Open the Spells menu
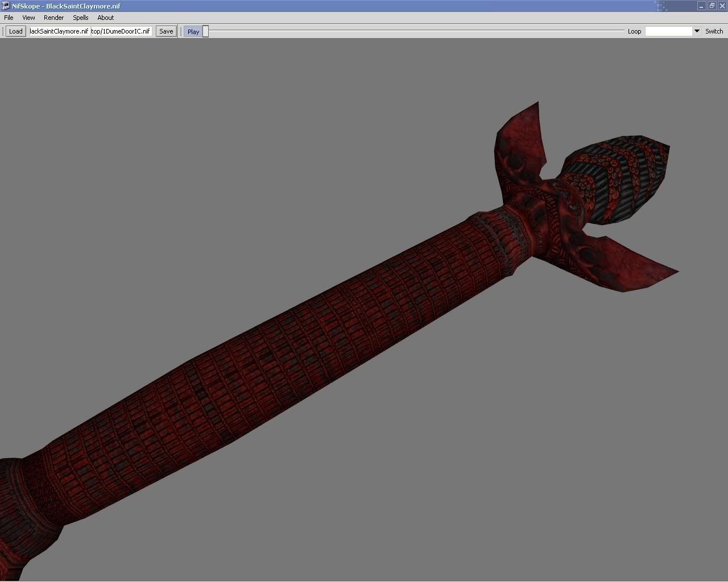Viewport: 728px width, 582px height. tap(80, 18)
